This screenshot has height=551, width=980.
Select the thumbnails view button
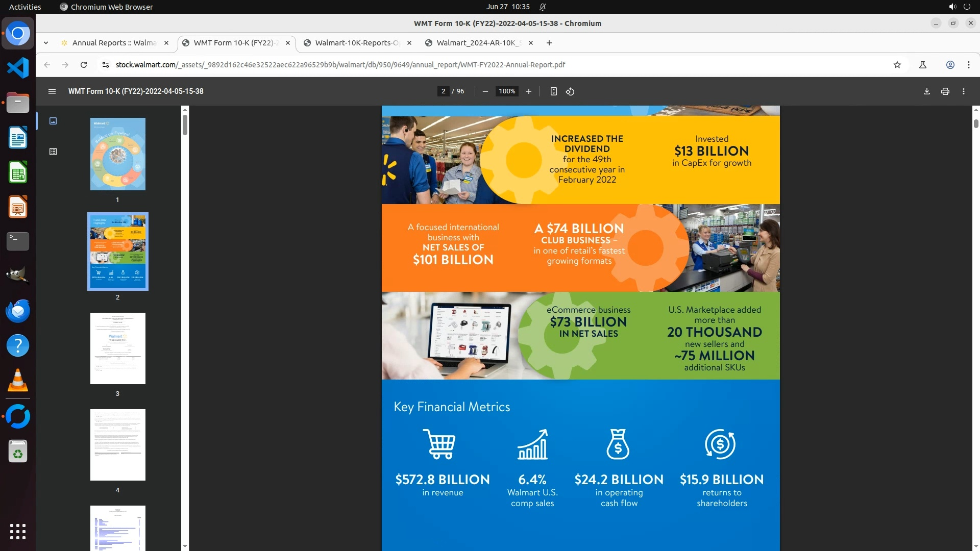tap(53, 121)
